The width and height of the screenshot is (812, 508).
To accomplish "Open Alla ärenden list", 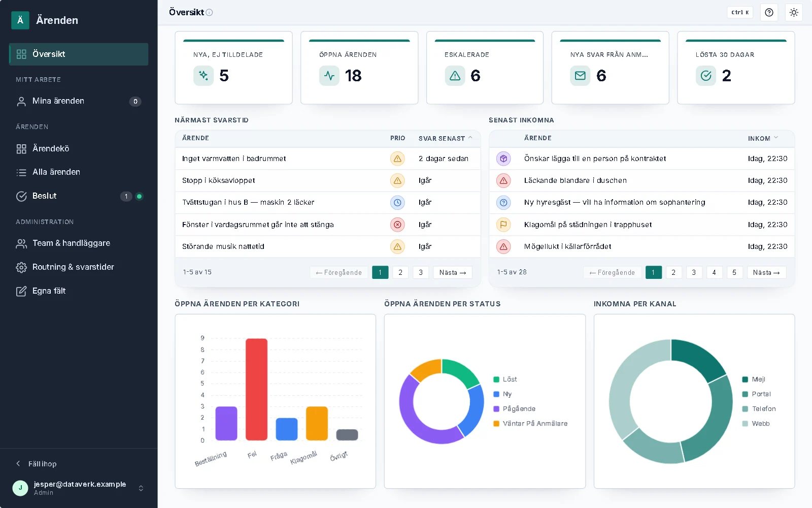I will 79,172.
